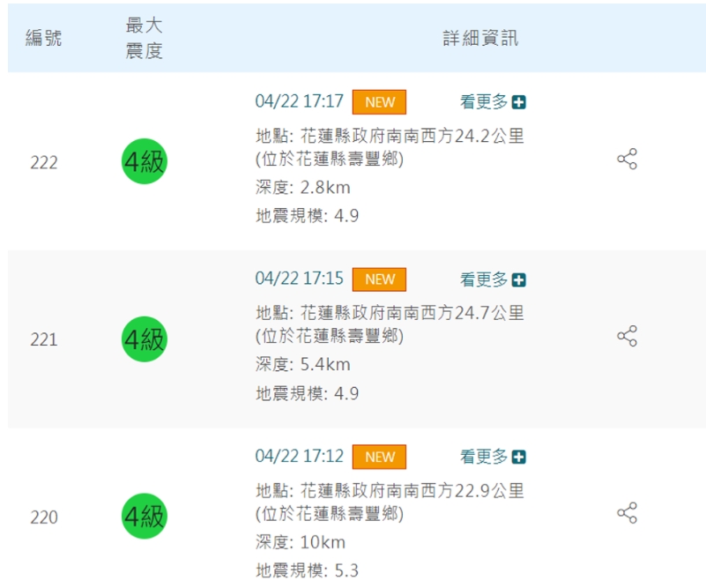This screenshot has height=588, width=706.
Task: Share earthquake report number 222
Action: coord(627,160)
